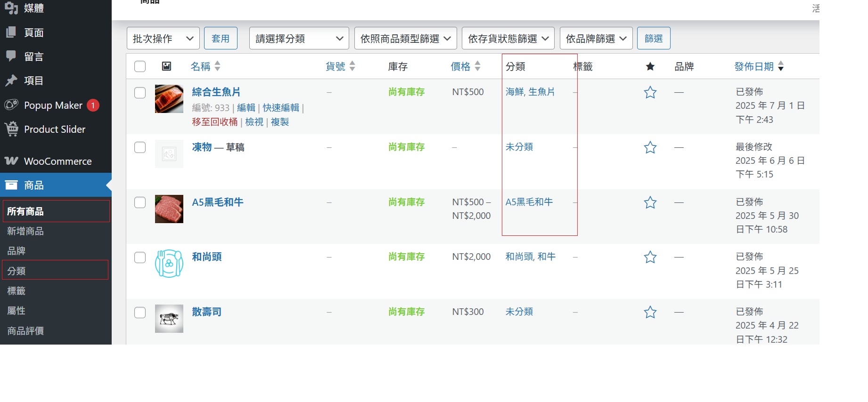Open 標籤 submenu item in sidebar
This screenshot has width=868, height=402.
coord(16,291)
